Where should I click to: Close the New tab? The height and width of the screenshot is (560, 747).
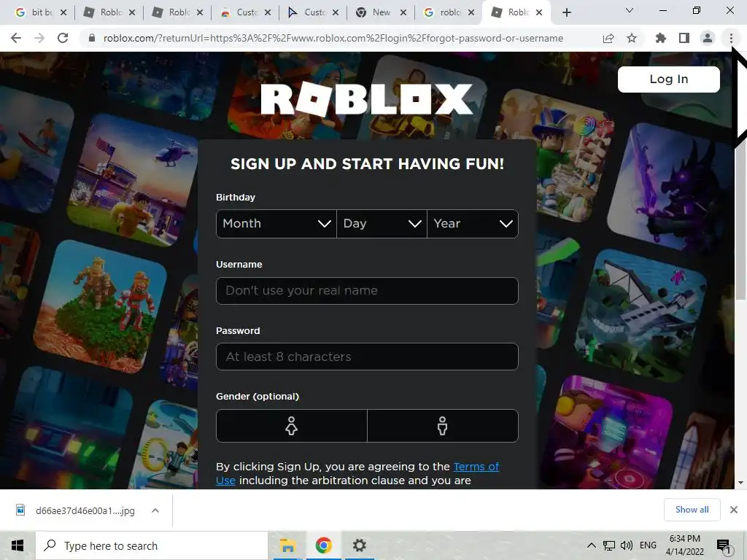point(403,12)
